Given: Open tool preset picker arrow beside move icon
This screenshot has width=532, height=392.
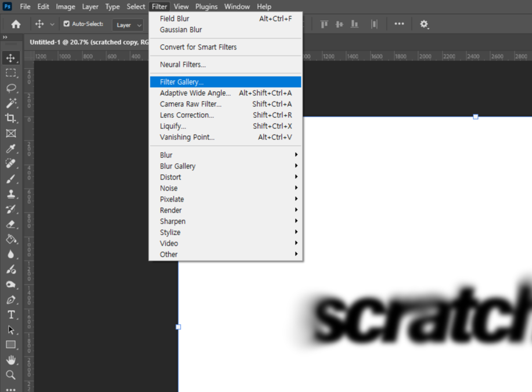Looking at the screenshot, I should [52, 24].
